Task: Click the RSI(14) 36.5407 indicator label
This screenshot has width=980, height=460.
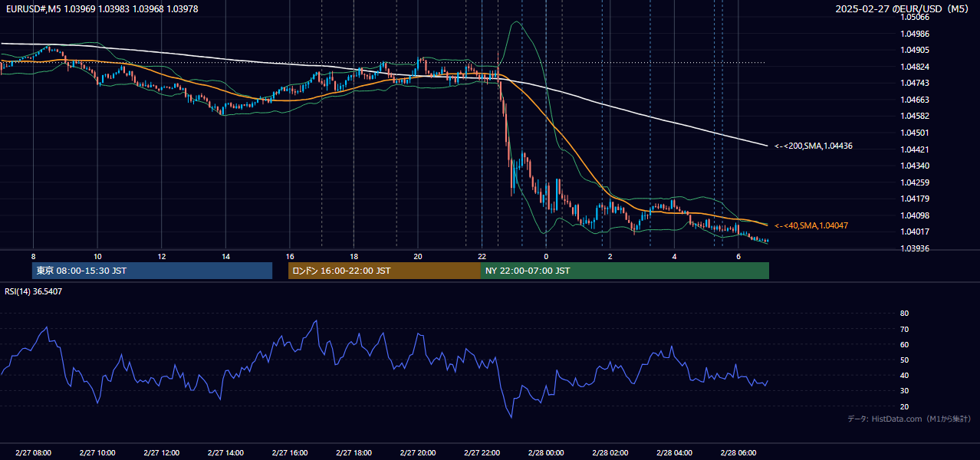Action: 33,291
